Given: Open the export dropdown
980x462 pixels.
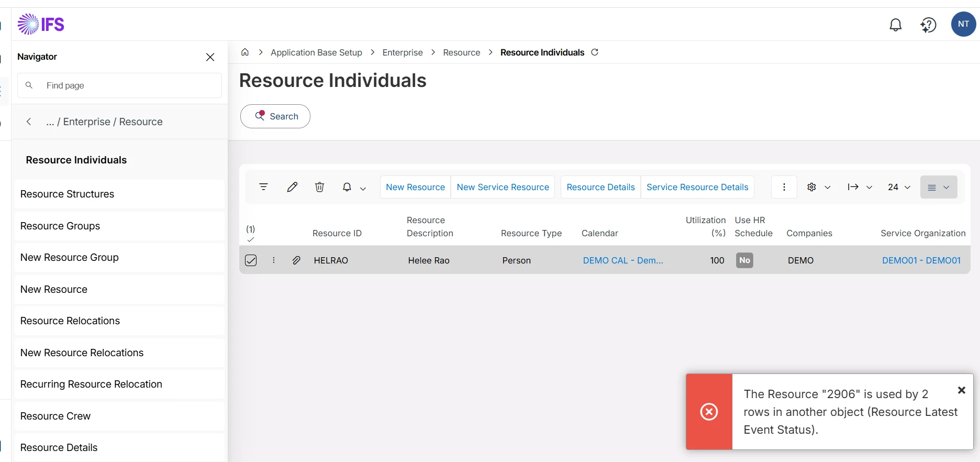Looking at the screenshot, I should [x=860, y=187].
